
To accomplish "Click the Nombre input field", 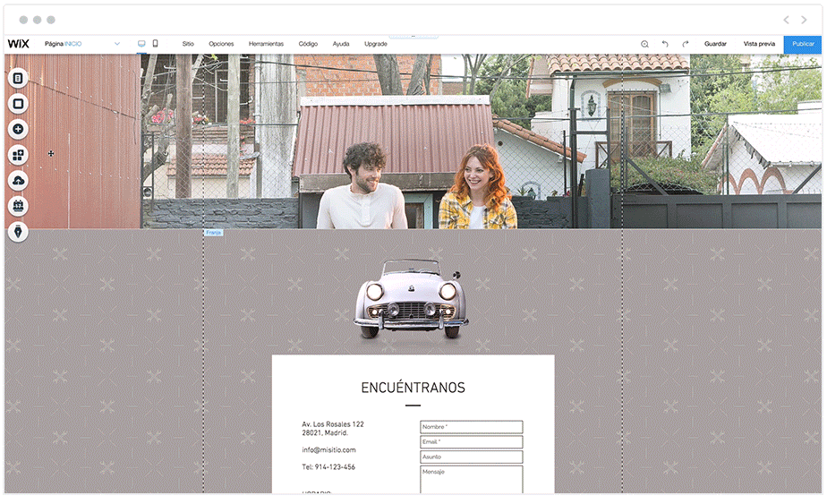I will [x=471, y=427].
